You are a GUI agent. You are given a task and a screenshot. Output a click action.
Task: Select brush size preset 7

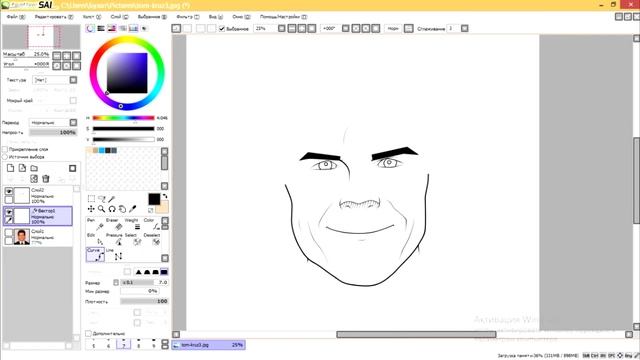coord(124,344)
